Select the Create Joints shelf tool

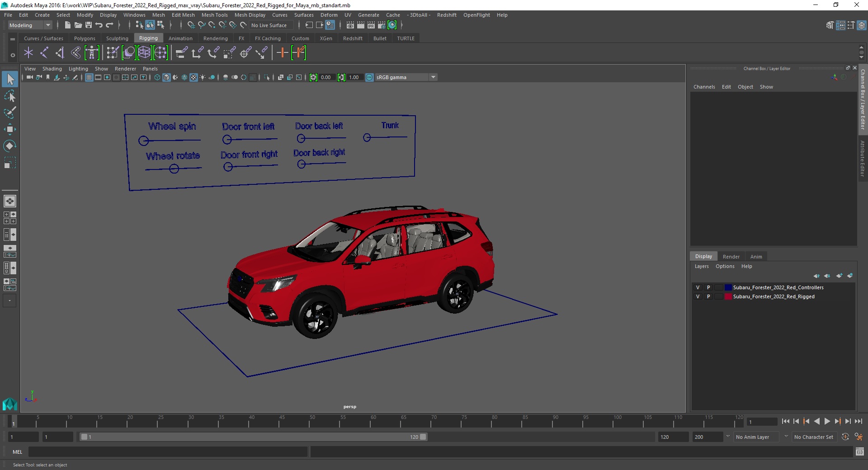pos(44,53)
